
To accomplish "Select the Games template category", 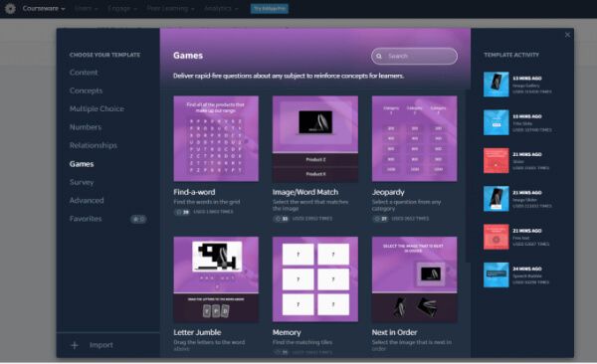I will pos(82,164).
